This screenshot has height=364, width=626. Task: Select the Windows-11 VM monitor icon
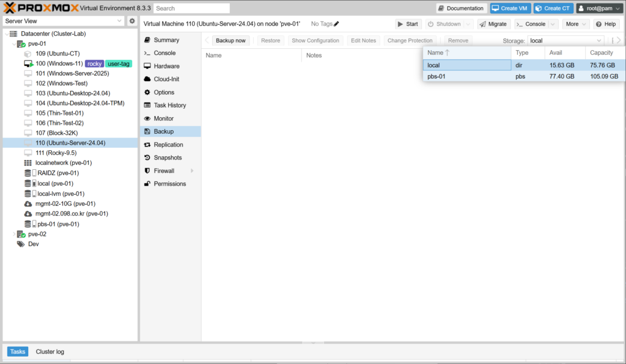click(x=28, y=64)
